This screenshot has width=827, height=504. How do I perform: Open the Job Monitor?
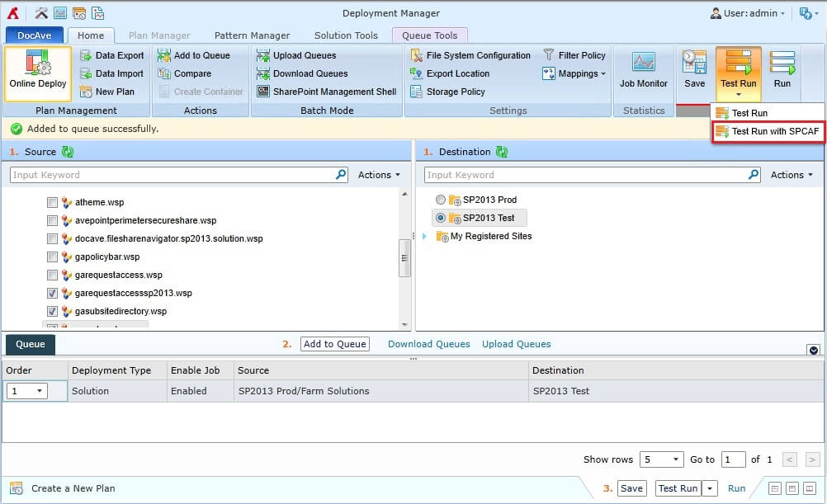click(644, 71)
